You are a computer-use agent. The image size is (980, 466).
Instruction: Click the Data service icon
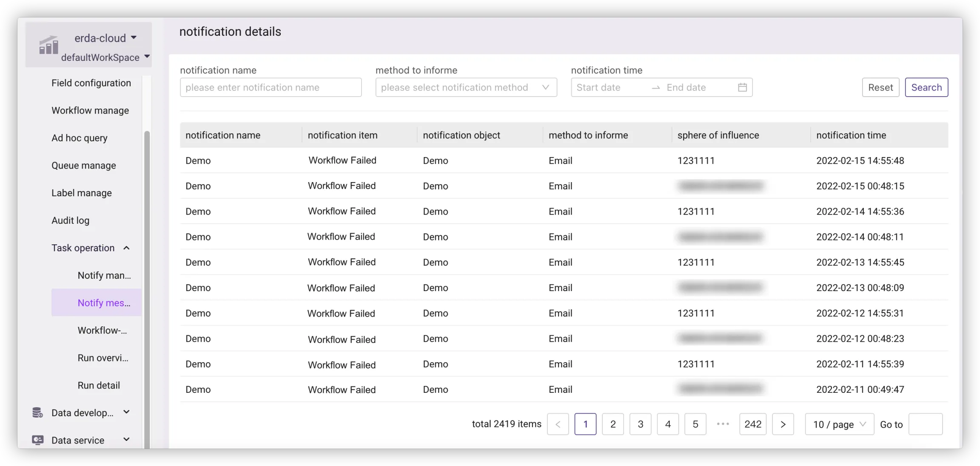click(x=37, y=440)
